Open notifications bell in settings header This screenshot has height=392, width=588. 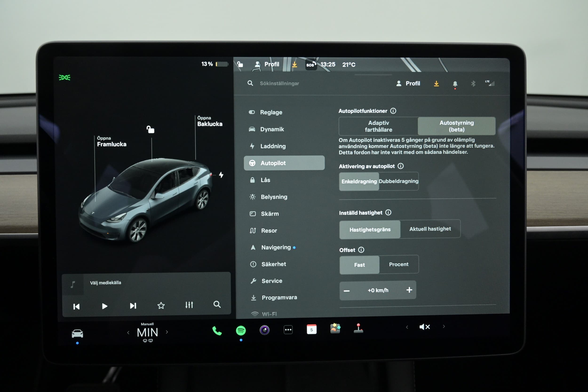[x=455, y=84]
